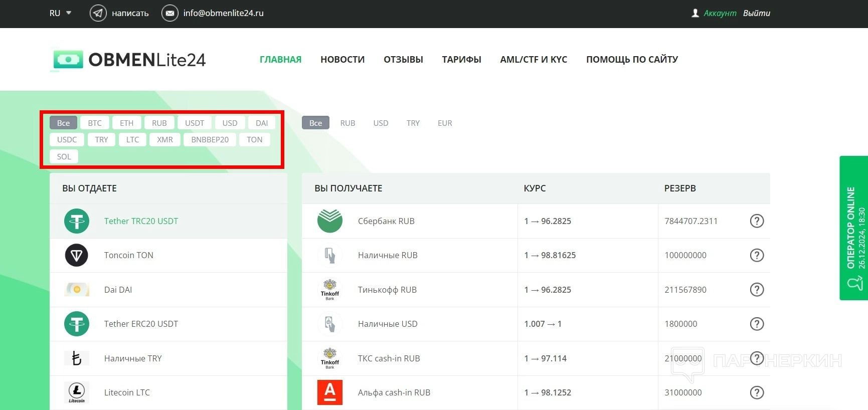Click the rate 1.007 → 1

(x=543, y=324)
